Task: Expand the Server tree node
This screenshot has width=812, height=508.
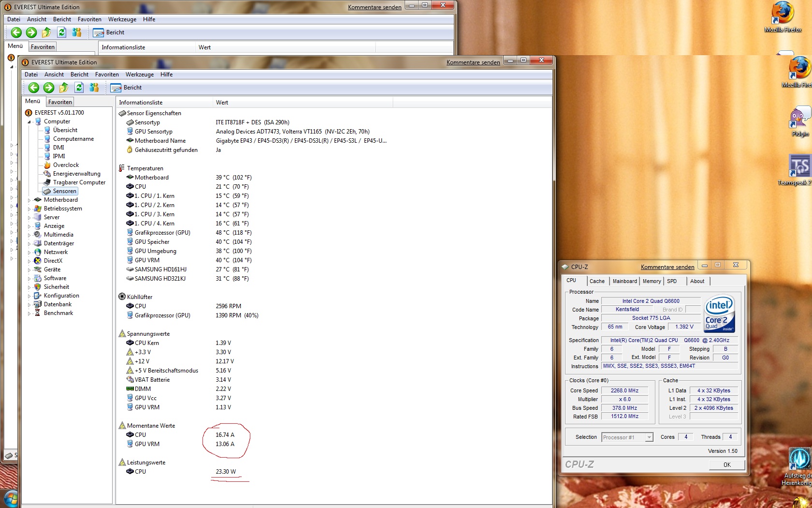Action: coord(29,218)
